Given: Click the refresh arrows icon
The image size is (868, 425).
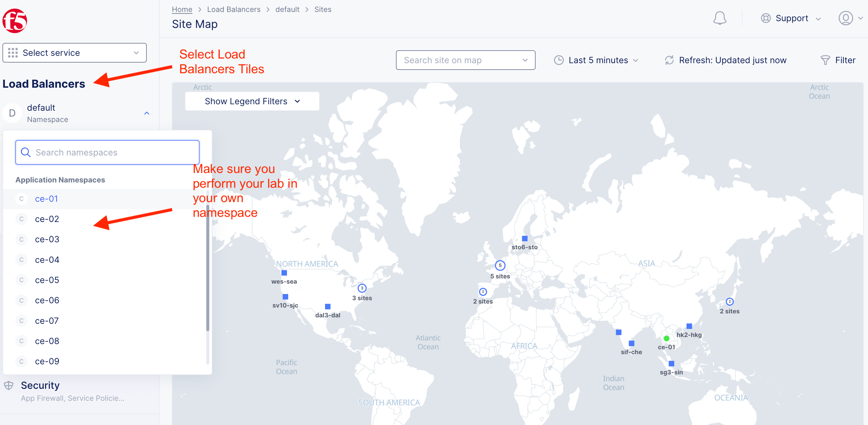Looking at the screenshot, I should [669, 60].
